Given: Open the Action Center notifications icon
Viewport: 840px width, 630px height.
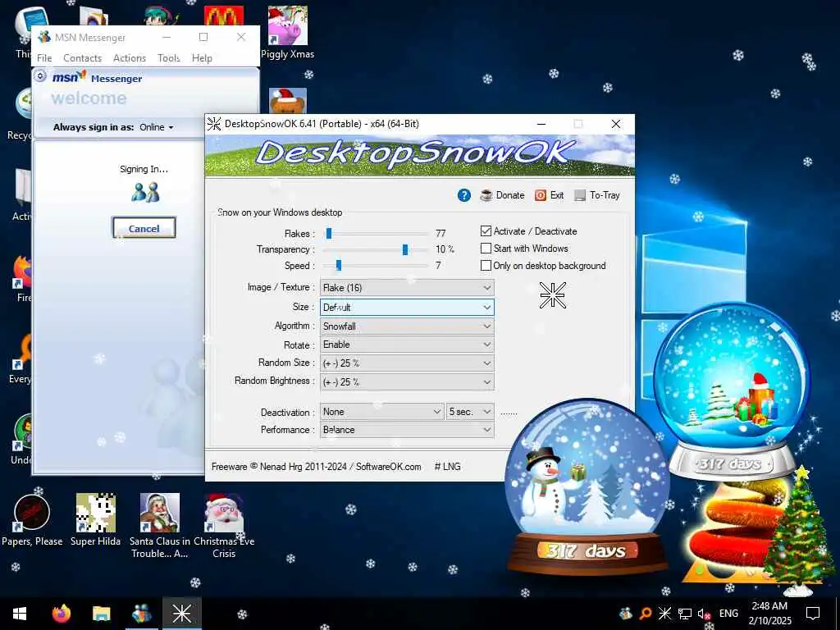Looking at the screenshot, I should coord(813,614).
